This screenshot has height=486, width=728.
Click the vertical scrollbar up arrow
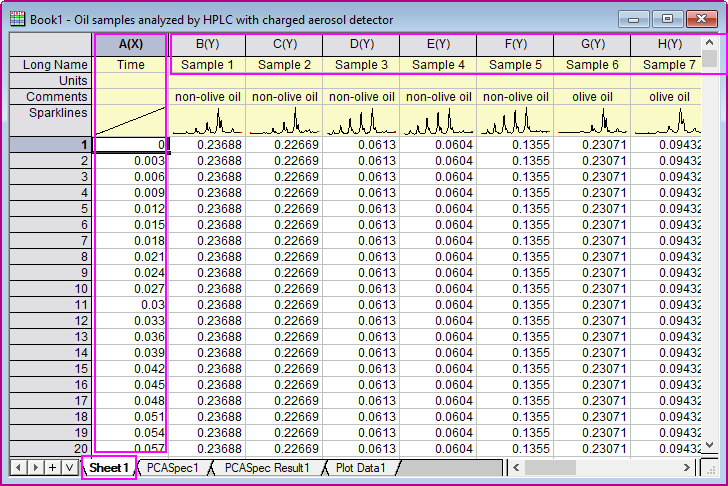pyautogui.click(x=709, y=42)
